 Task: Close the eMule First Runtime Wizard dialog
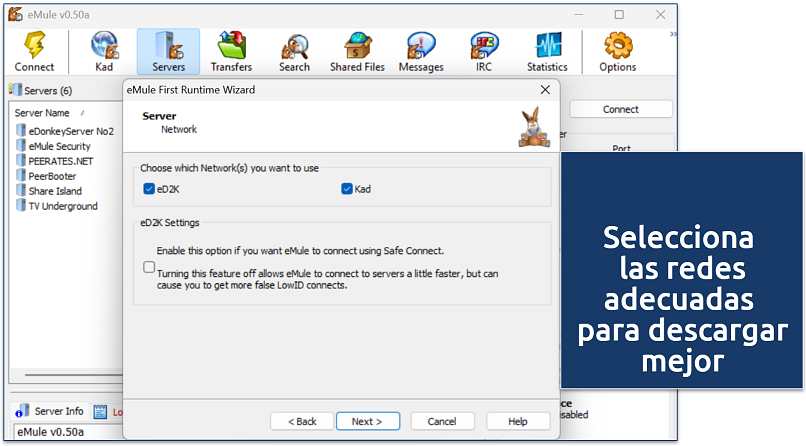point(545,90)
